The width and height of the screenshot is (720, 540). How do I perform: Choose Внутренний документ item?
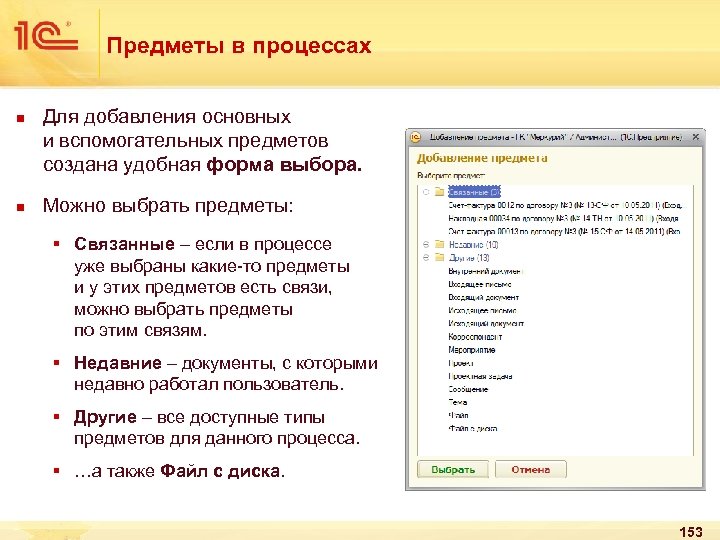pos(486,271)
